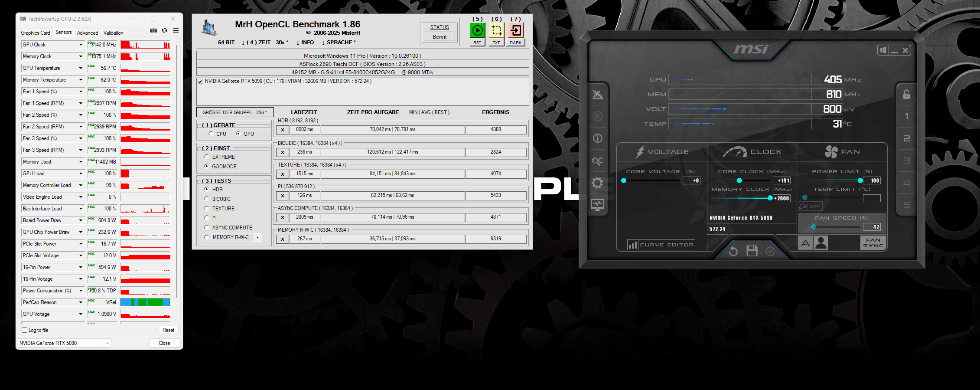The width and height of the screenshot is (980, 390).
Task: Choose EXTREME setting radio button
Action: pyautogui.click(x=207, y=157)
